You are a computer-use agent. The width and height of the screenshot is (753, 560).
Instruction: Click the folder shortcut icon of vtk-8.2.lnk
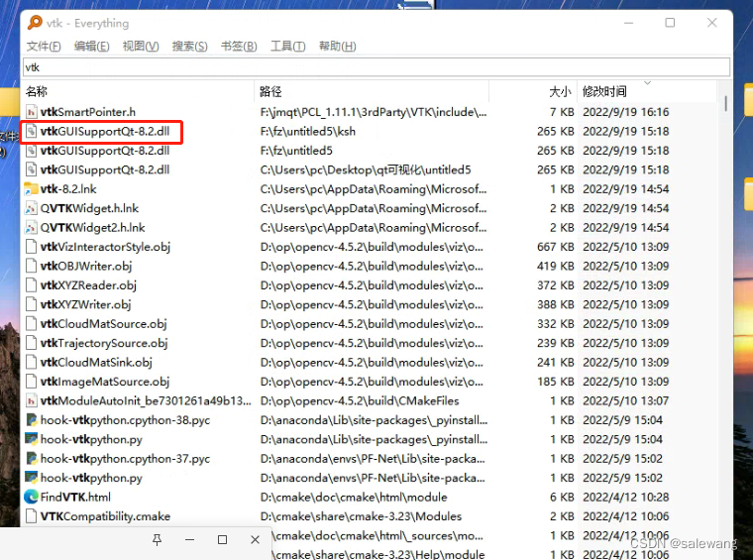click(32, 188)
